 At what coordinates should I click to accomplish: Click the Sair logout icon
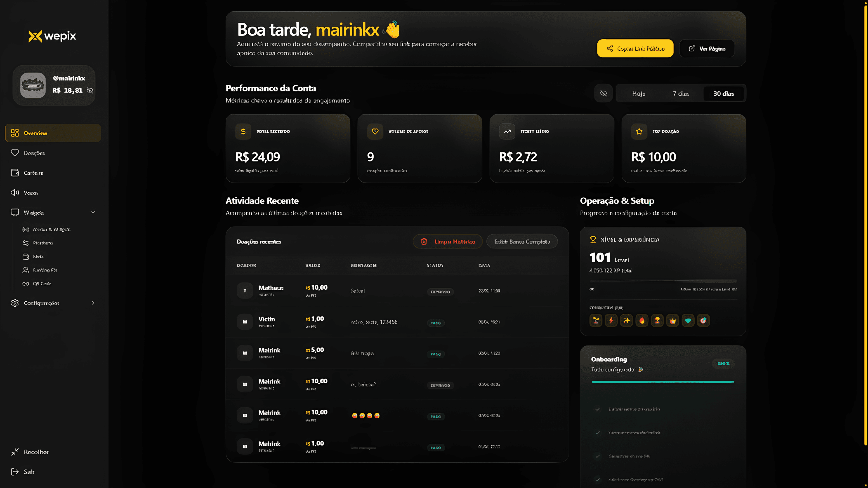coord(15,472)
